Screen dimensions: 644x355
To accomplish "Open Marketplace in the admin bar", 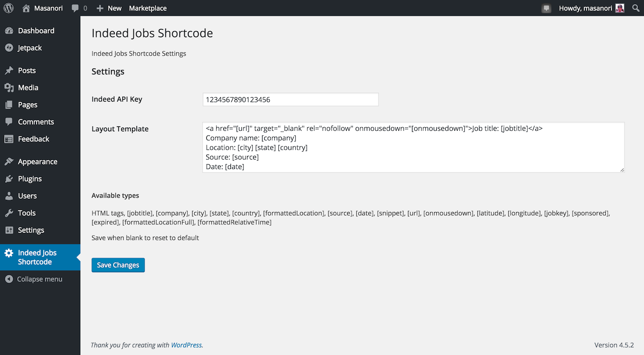I will coord(147,8).
